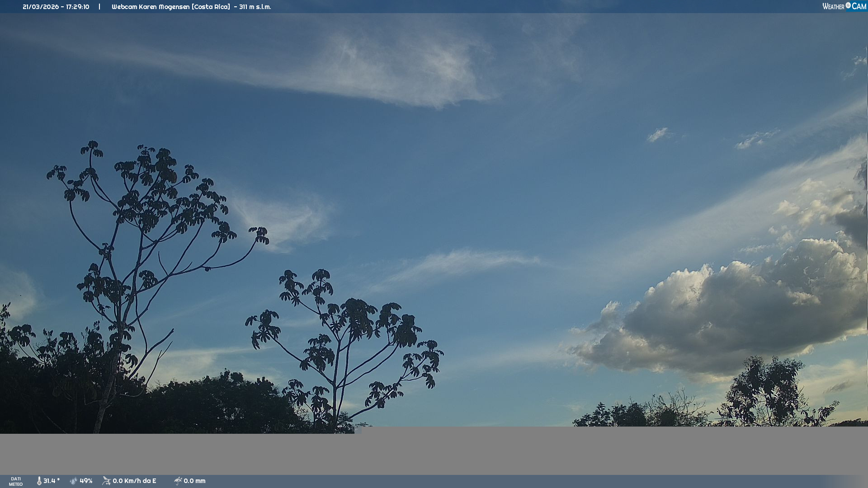
Task: Click the 0.0 mm rainfall value
Action: (x=194, y=481)
